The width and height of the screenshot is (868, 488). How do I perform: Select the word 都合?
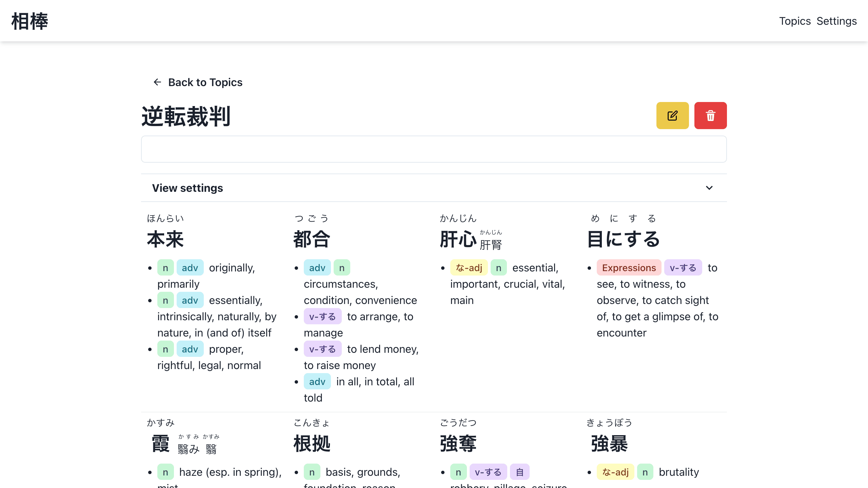point(312,239)
